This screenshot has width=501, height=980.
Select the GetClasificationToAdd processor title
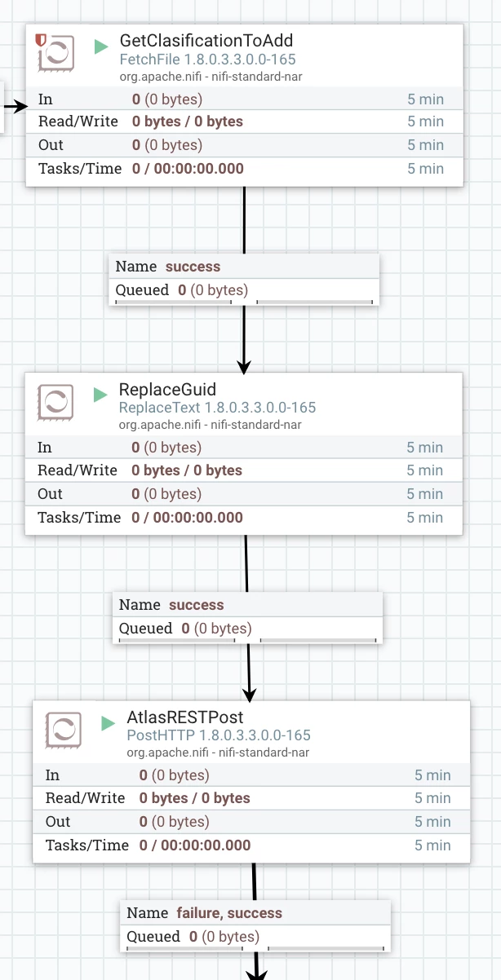[206, 41]
